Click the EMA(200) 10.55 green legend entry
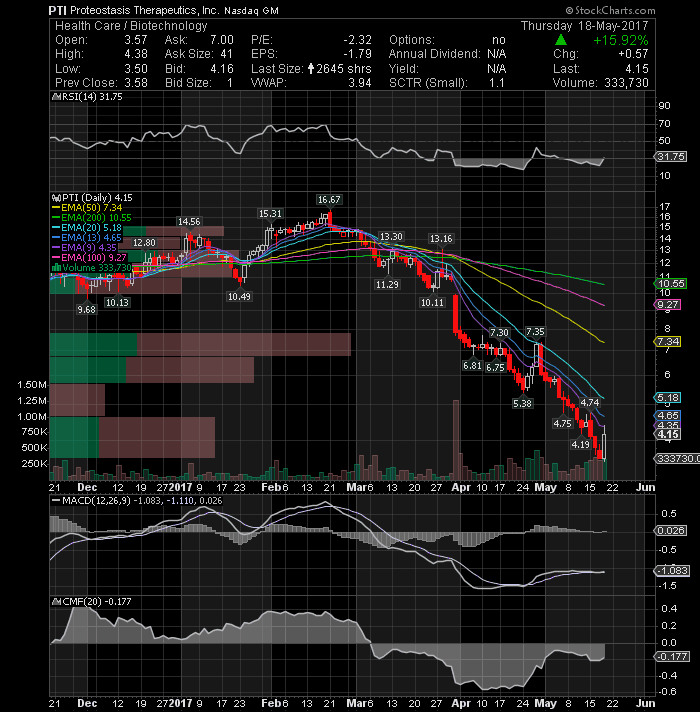700x712 pixels. [92, 218]
